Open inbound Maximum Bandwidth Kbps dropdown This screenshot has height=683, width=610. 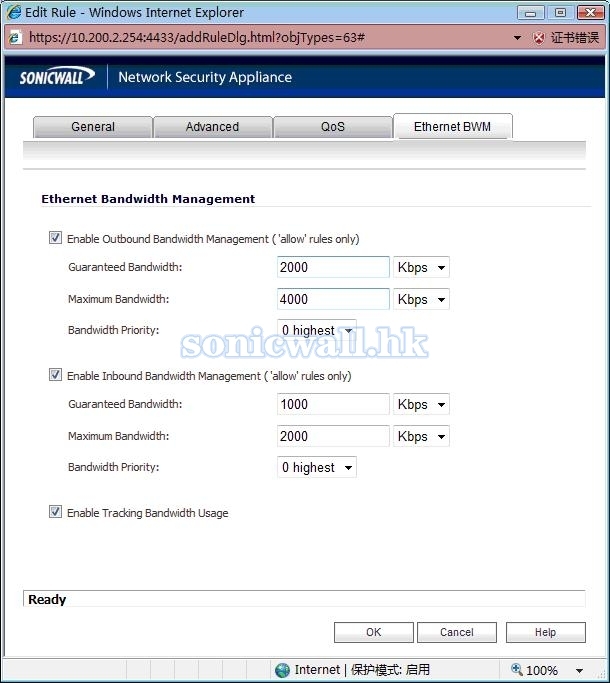(x=422, y=437)
